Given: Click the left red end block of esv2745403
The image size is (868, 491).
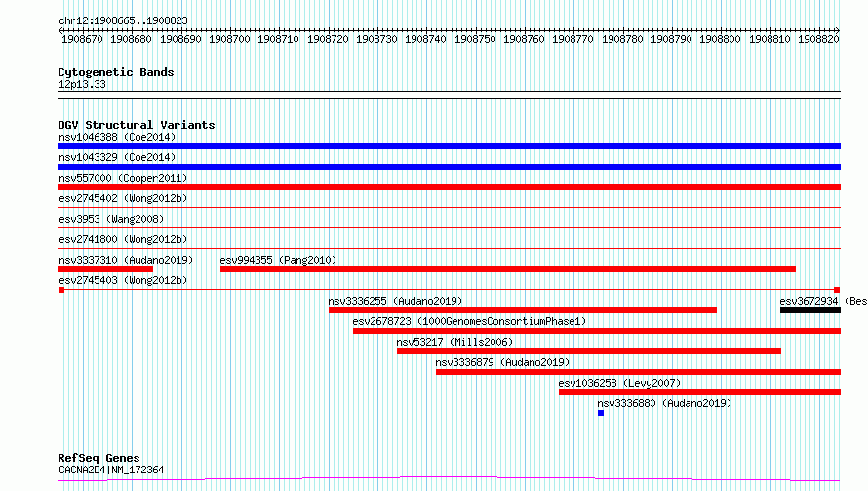Looking at the screenshot, I should click(x=61, y=290).
